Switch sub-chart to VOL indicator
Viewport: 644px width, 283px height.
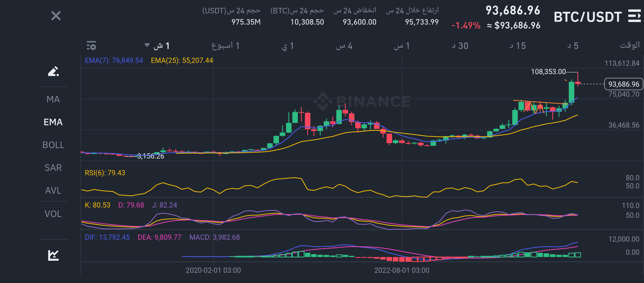click(53, 214)
